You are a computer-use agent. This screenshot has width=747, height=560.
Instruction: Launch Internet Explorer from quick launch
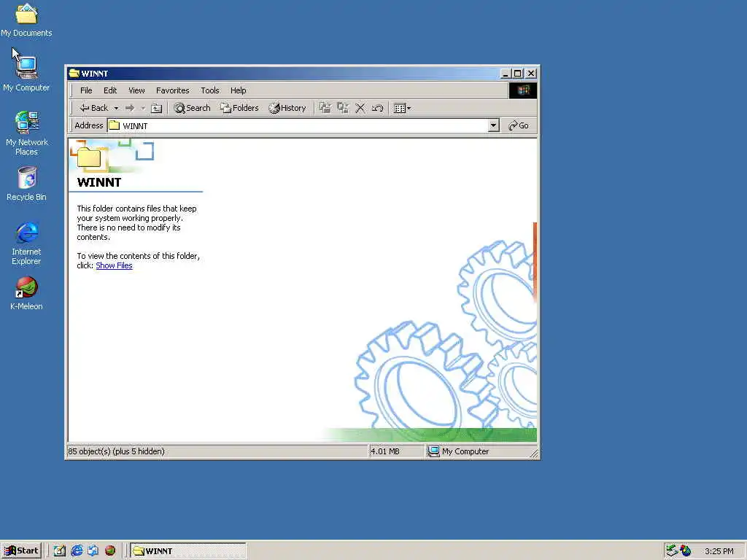point(77,551)
